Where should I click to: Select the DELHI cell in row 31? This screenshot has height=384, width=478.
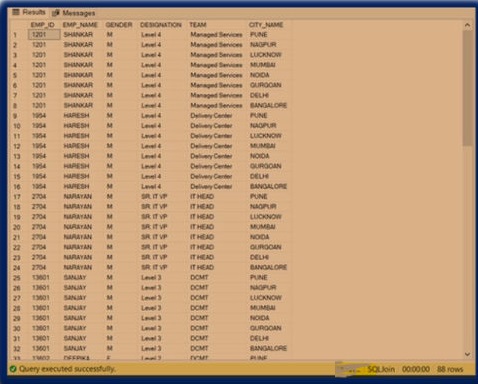click(x=259, y=338)
